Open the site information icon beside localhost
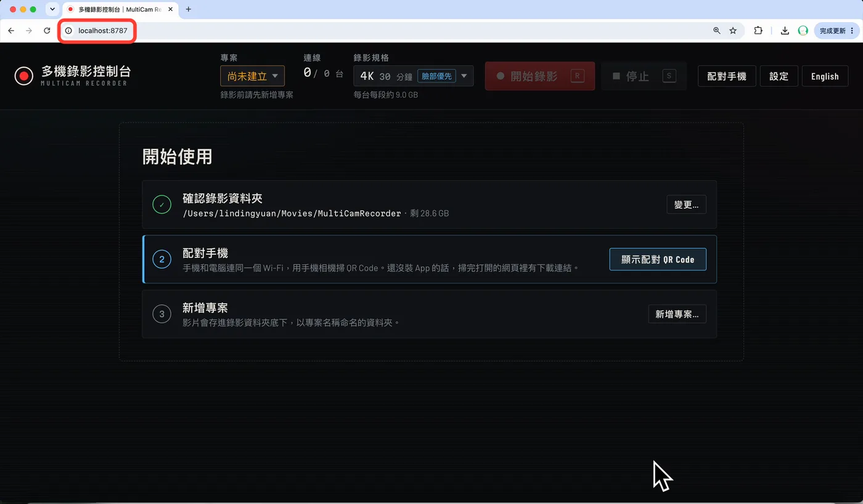Viewport: 863px width, 504px height. (x=68, y=30)
